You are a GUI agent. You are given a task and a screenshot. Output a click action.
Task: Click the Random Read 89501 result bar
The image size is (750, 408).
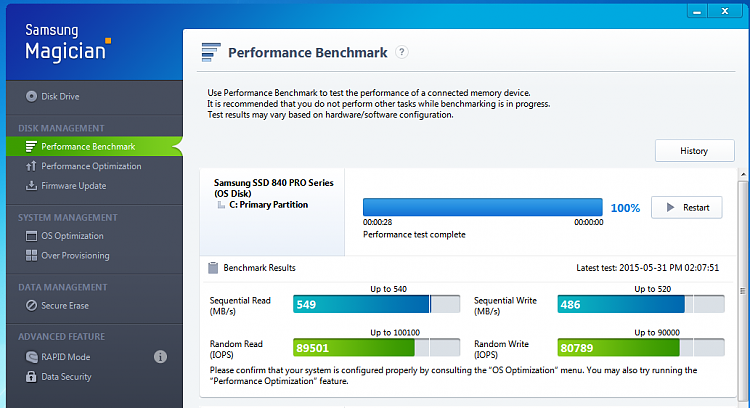376,348
